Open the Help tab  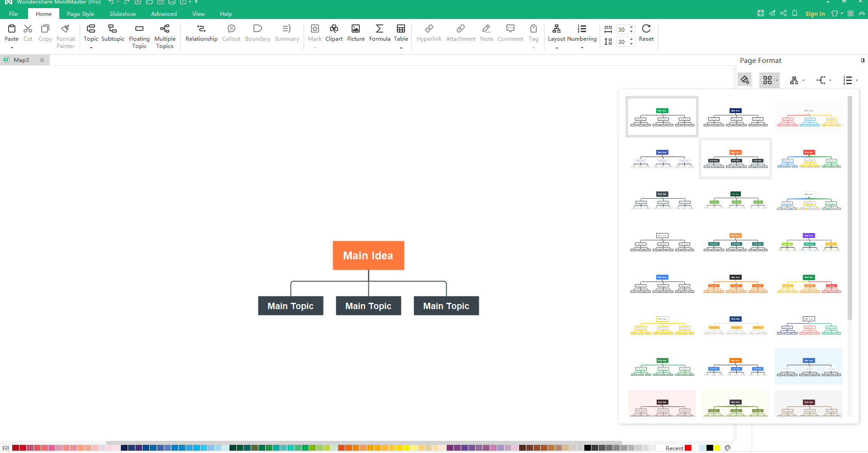pos(226,14)
